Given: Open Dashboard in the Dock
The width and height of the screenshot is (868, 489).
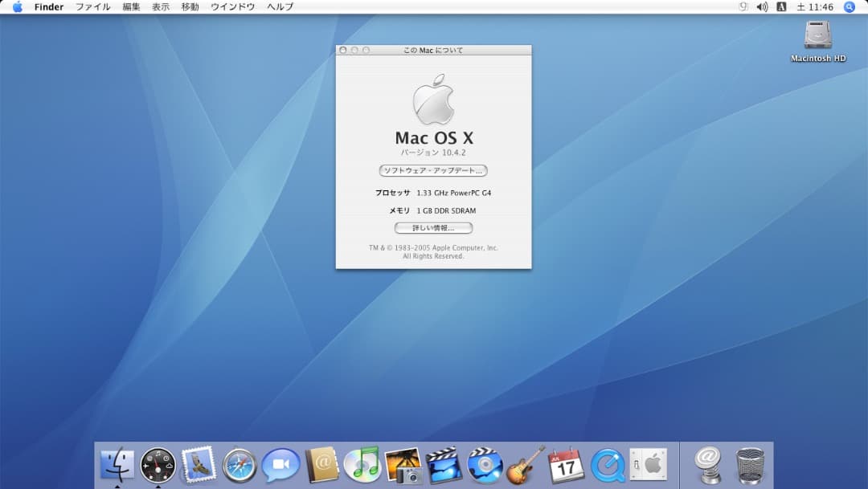Looking at the screenshot, I should (x=158, y=464).
